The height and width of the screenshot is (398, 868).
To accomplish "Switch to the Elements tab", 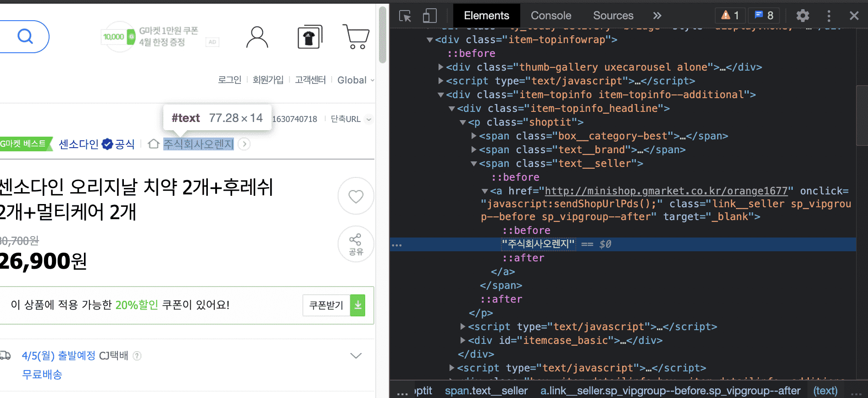I will pyautogui.click(x=486, y=16).
